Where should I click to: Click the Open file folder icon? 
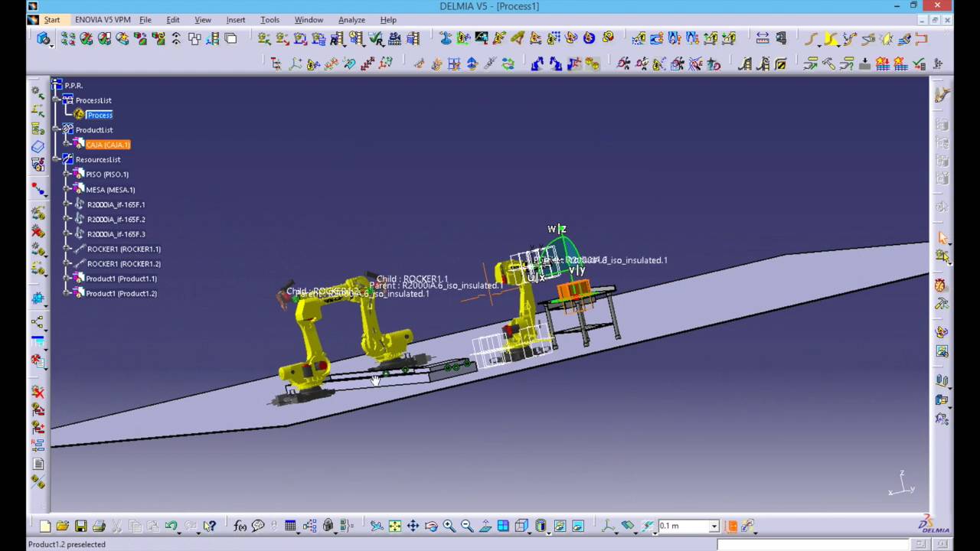pyautogui.click(x=63, y=527)
